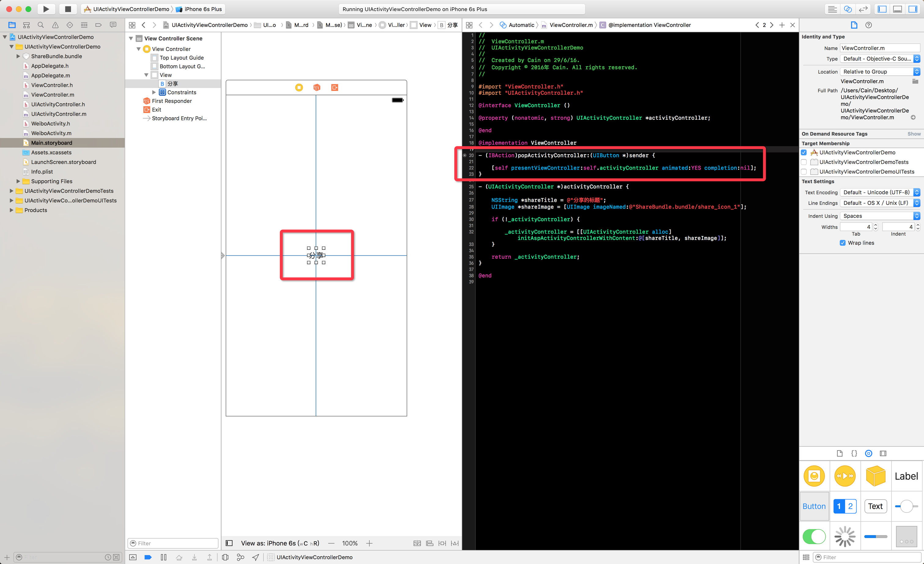
Task: Switch to the Assistant editor icon
Action: click(x=848, y=9)
